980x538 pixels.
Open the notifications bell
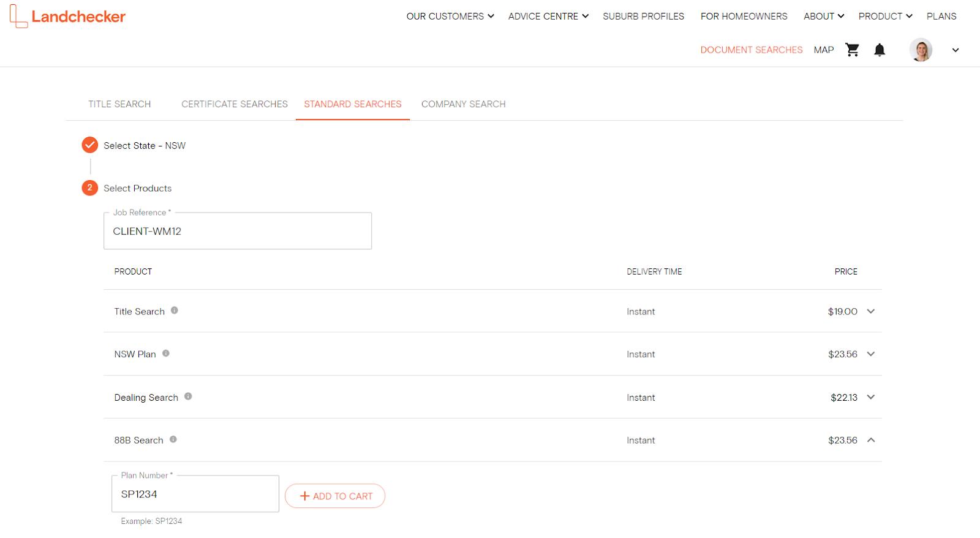click(880, 50)
